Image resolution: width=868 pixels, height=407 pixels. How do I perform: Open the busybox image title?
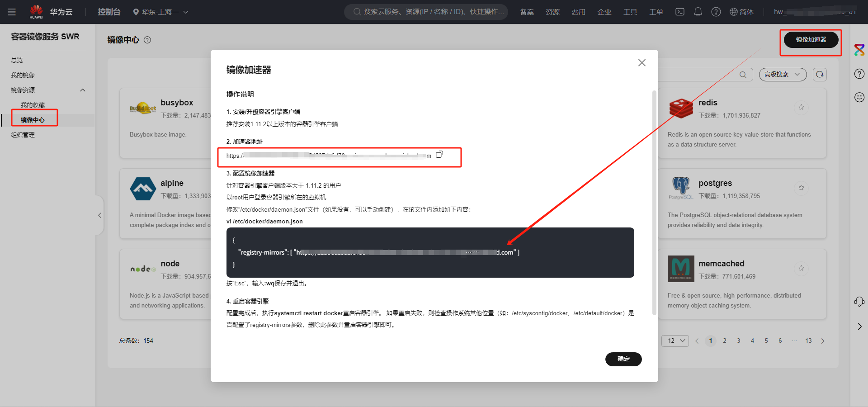click(x=177, y=103)
